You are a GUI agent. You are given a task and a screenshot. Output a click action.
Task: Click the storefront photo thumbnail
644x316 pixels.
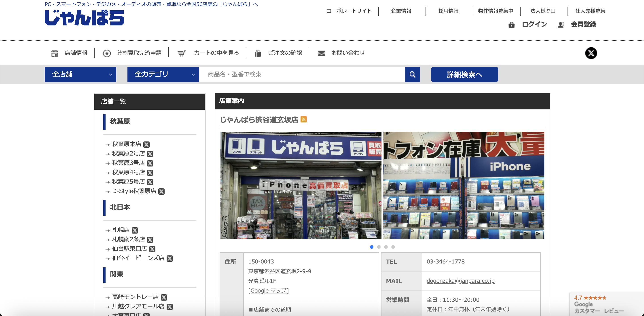click(301, 185)
